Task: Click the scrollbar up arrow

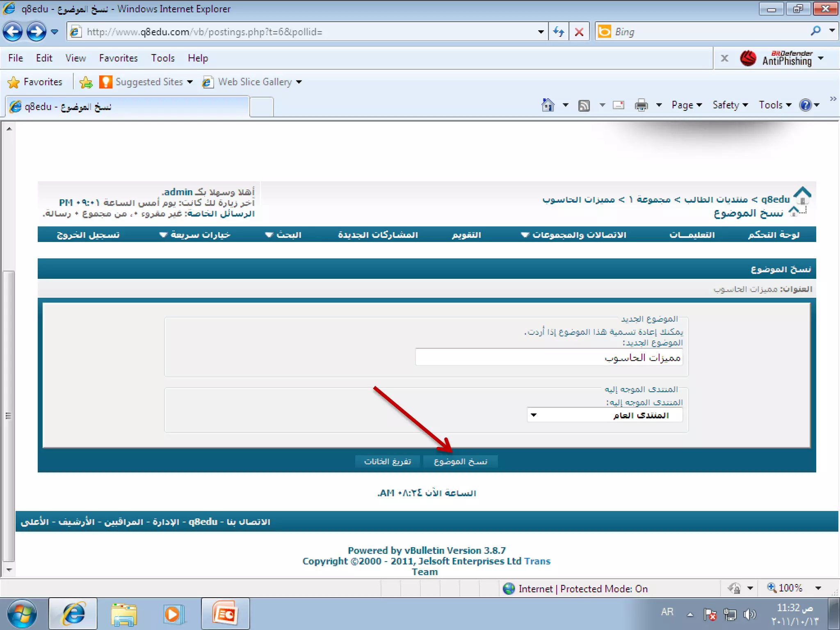Action: tap(9, 128)
